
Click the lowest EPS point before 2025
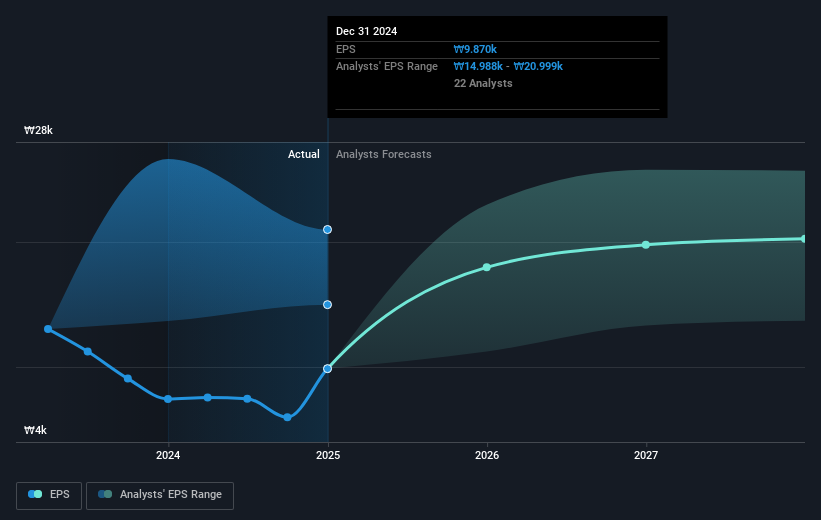287,417
